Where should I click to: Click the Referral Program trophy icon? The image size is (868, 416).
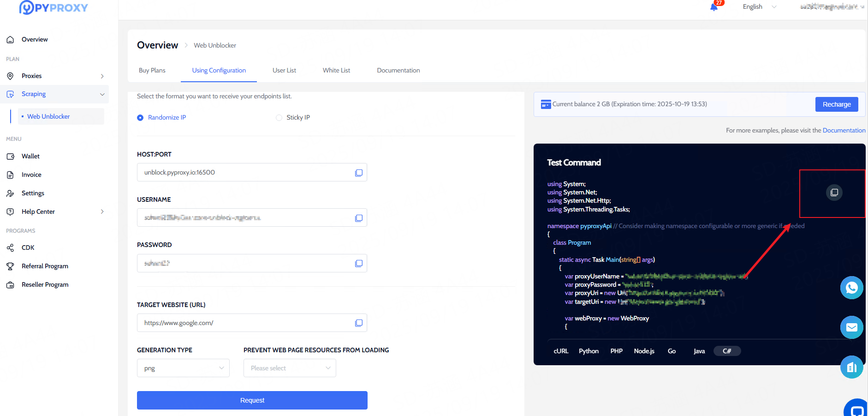click(10, 266)
